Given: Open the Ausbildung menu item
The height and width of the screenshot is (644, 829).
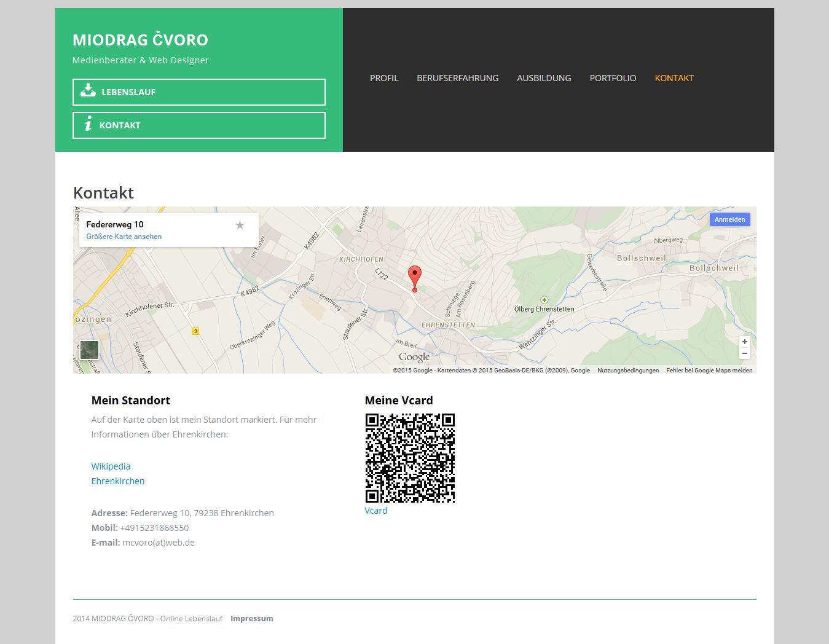Looking at the screenshot, I should pyautogui.click(x=544, y=78).
